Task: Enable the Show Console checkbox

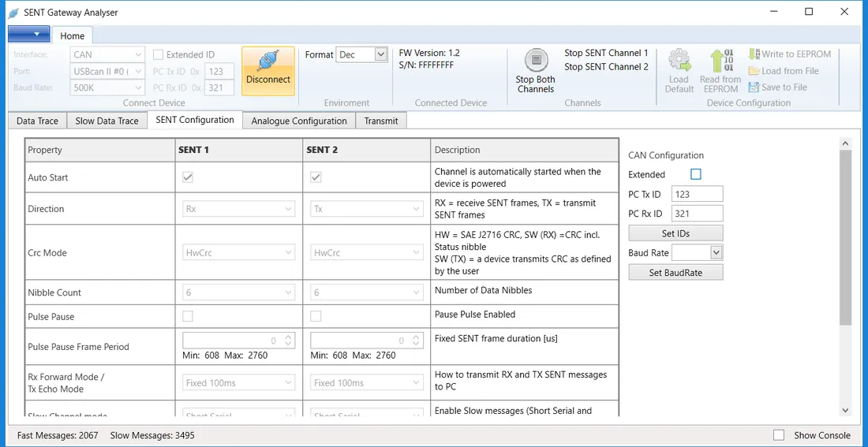Action: point(779,435)
